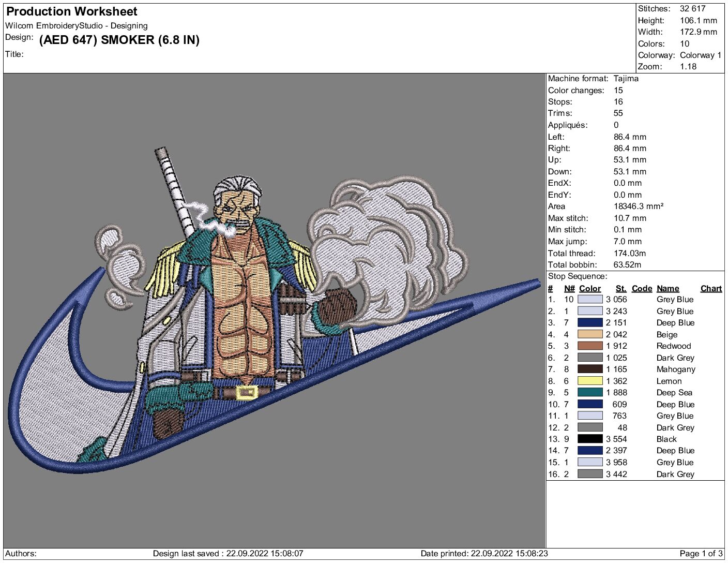Click the Deep Blue swatch in row 14
This screenshot has width=728, height=563.
590,450
